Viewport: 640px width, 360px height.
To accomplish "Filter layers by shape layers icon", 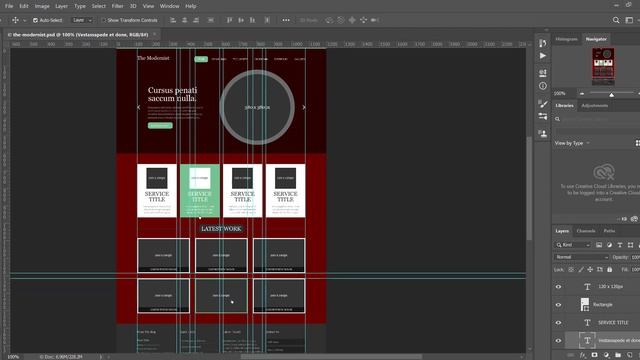I will [x=630, y=245].
